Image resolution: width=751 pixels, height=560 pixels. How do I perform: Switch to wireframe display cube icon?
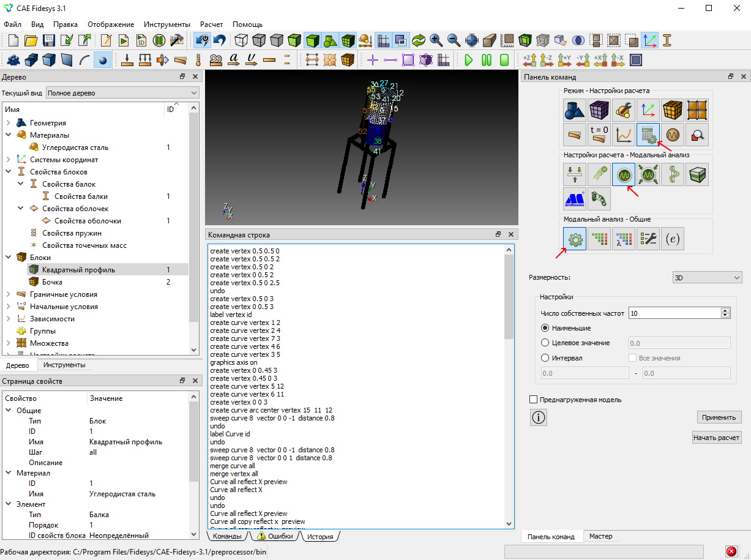(x=242, y=40)
